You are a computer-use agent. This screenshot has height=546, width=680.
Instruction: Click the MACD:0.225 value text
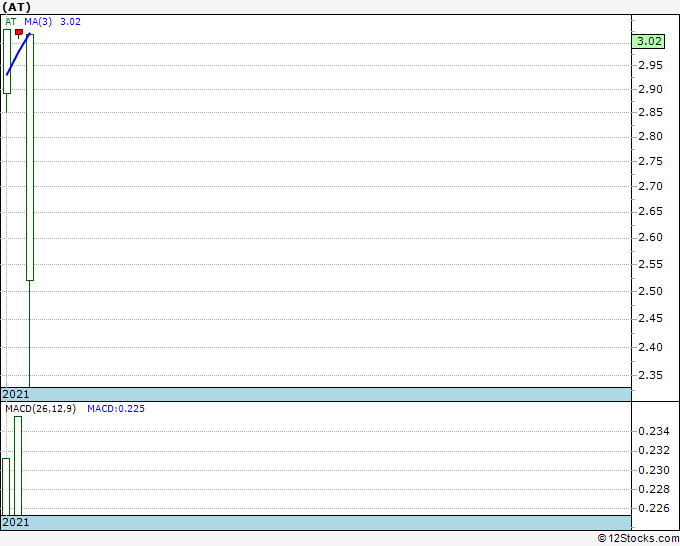[x=116, y=409]
